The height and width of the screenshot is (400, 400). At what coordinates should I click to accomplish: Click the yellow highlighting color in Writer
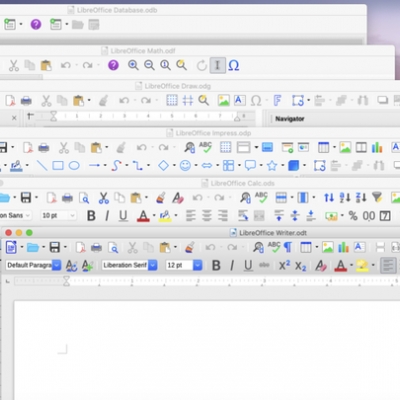pos(362,265)
